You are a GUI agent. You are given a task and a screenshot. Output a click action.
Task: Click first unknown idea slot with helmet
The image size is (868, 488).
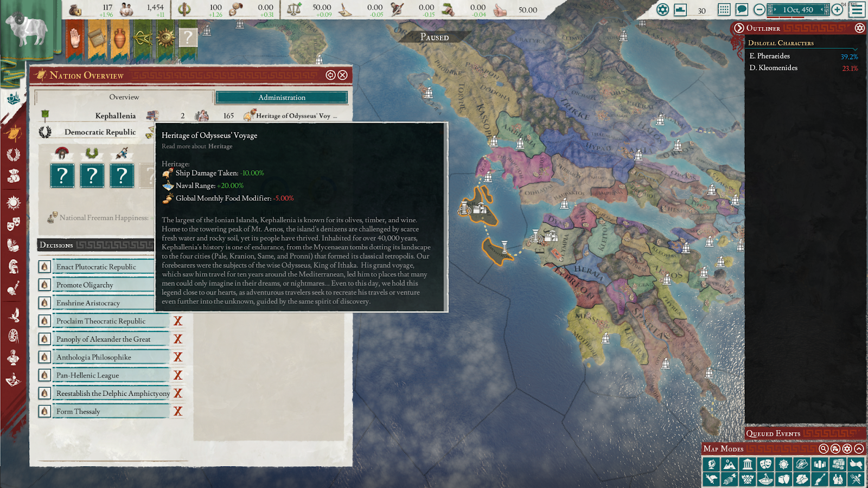[x=62, y=176]
